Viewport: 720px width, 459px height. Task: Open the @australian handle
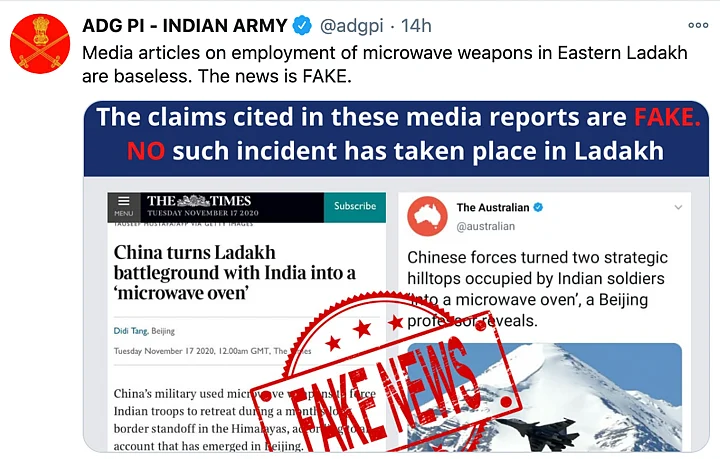[x=485, y=226]
